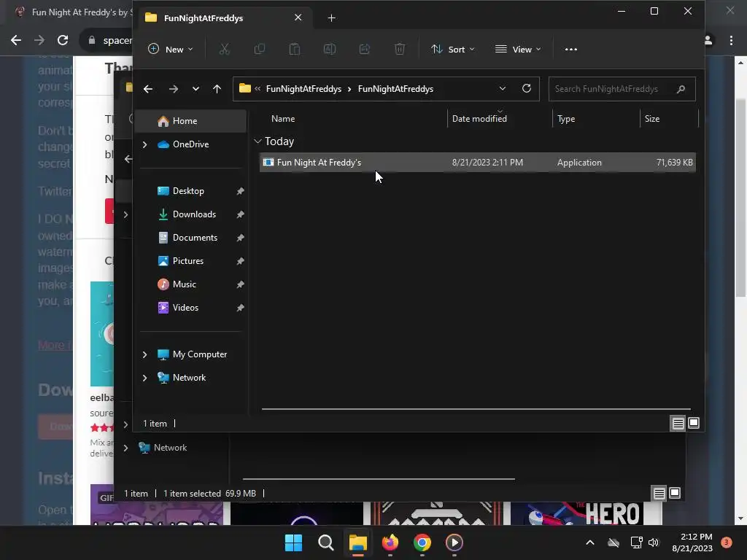Open Music quick access folder

(x=184, y=284)
